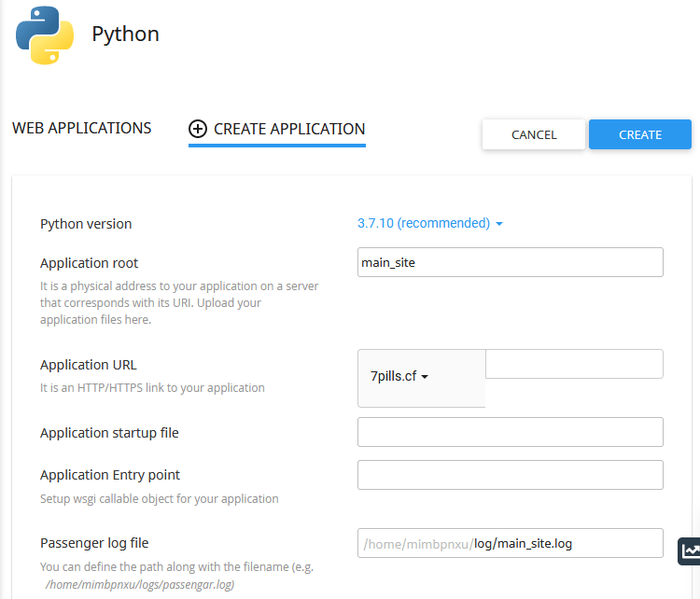Image resolution: width=700 pixels, height=599 pixels.
Task: Click the blue CREATE button
Action: point(640,134)
